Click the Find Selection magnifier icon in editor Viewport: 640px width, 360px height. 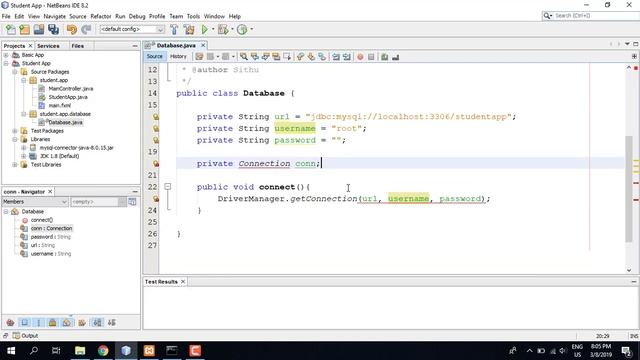point(244,57)
